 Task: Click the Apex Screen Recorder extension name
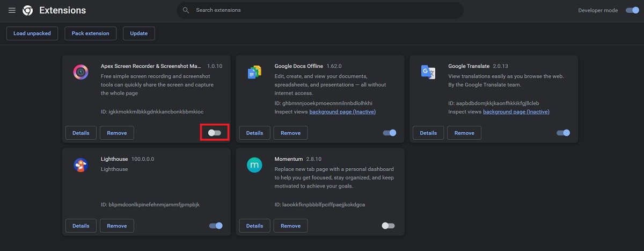click(151, 66)
